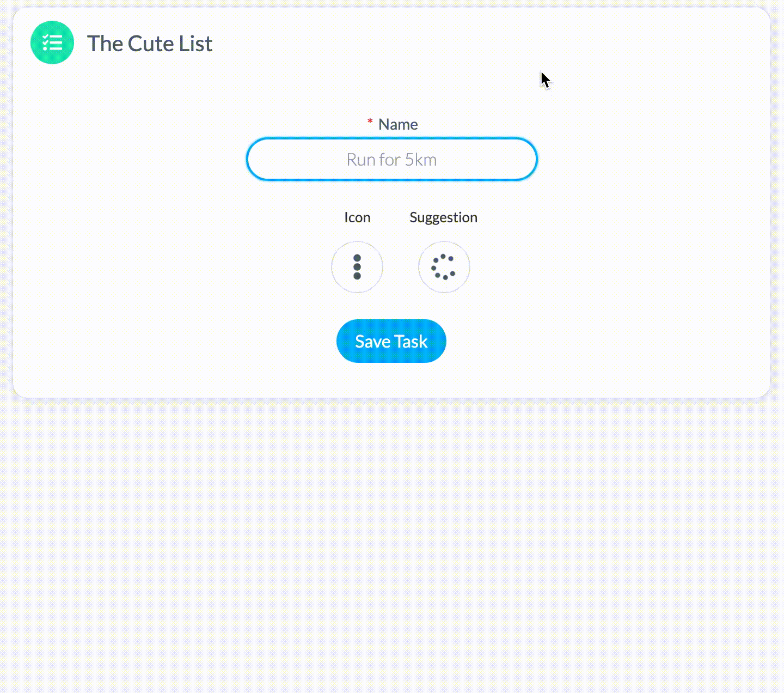Click the red required asterisk
784x693 pixels.
pos(370,122)
